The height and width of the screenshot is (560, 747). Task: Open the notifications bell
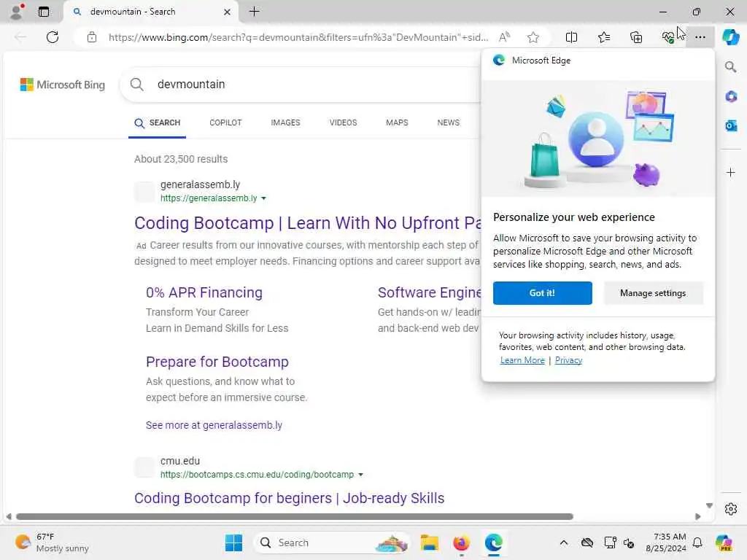697,542
